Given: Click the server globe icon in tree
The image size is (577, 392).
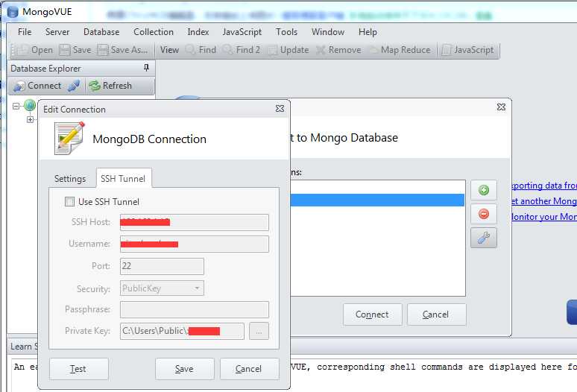Looking at the screenshot, I should (x=30, y=106).
